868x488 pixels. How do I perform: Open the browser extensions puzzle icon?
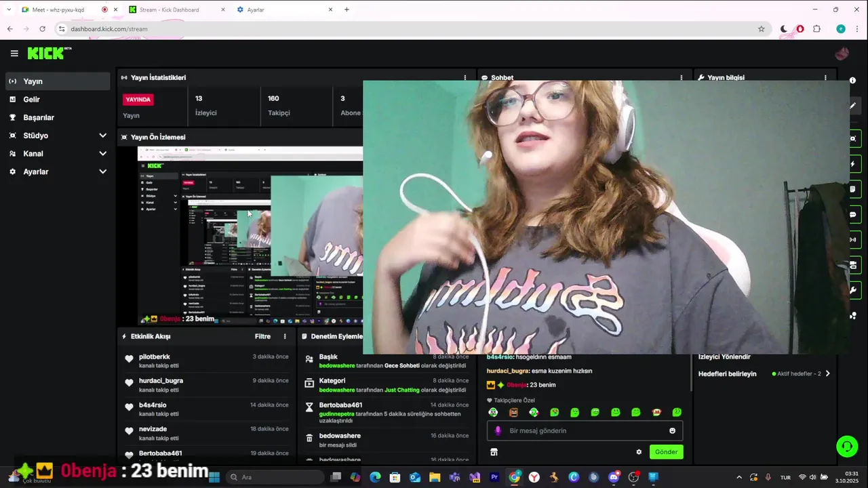[816, 28]
